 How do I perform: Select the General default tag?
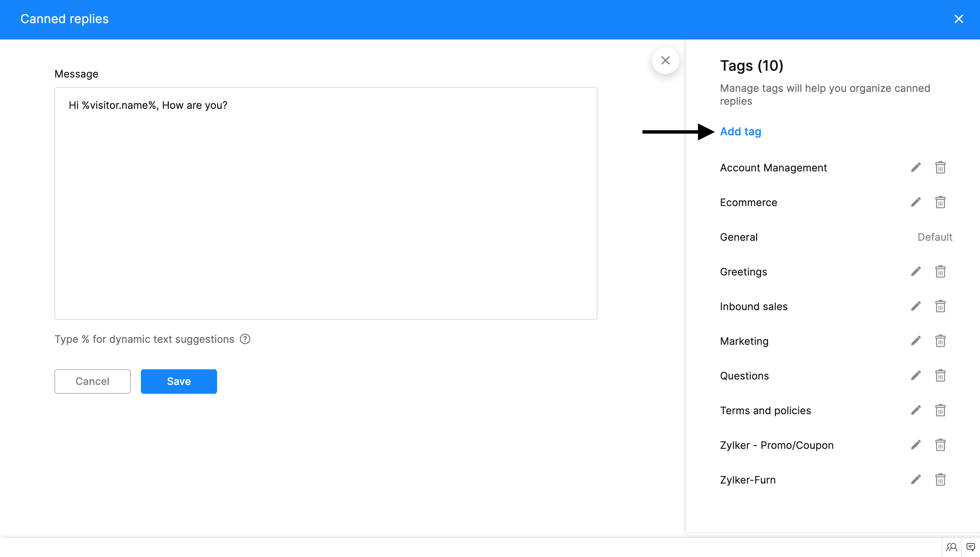click(738, 237)
